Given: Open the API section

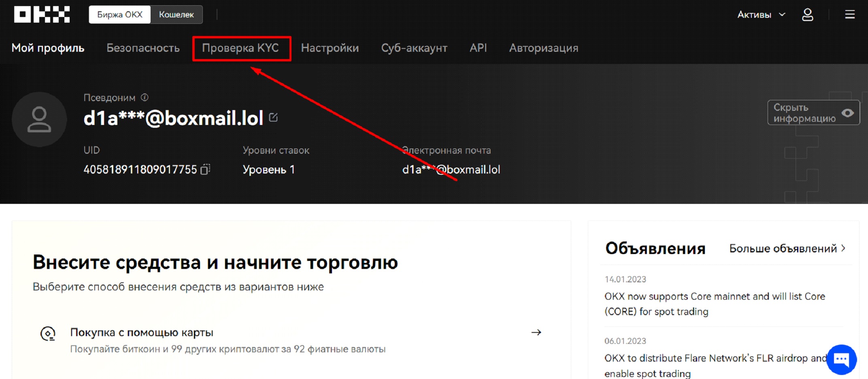Looking at the screenshot, I should [x=478, y=48].
